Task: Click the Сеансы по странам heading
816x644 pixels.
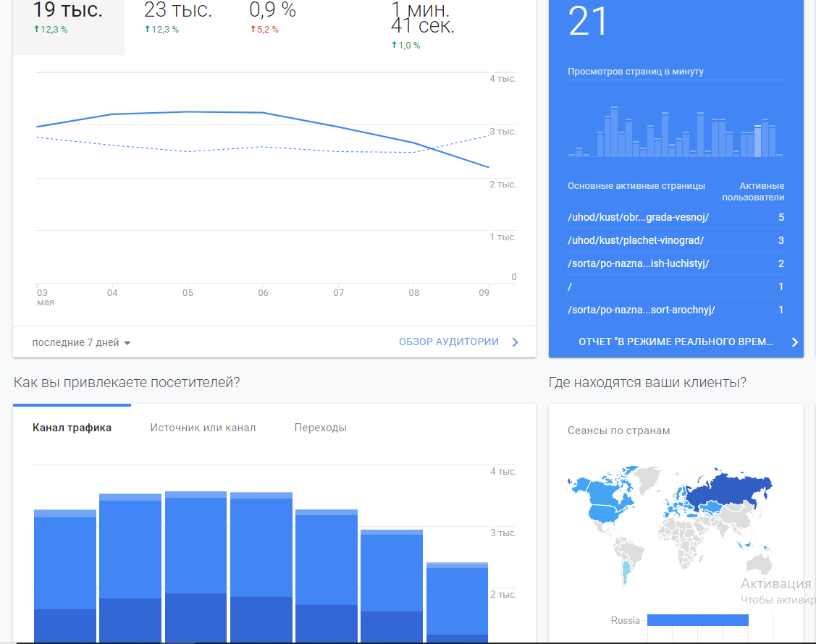Action: point(619,431)
